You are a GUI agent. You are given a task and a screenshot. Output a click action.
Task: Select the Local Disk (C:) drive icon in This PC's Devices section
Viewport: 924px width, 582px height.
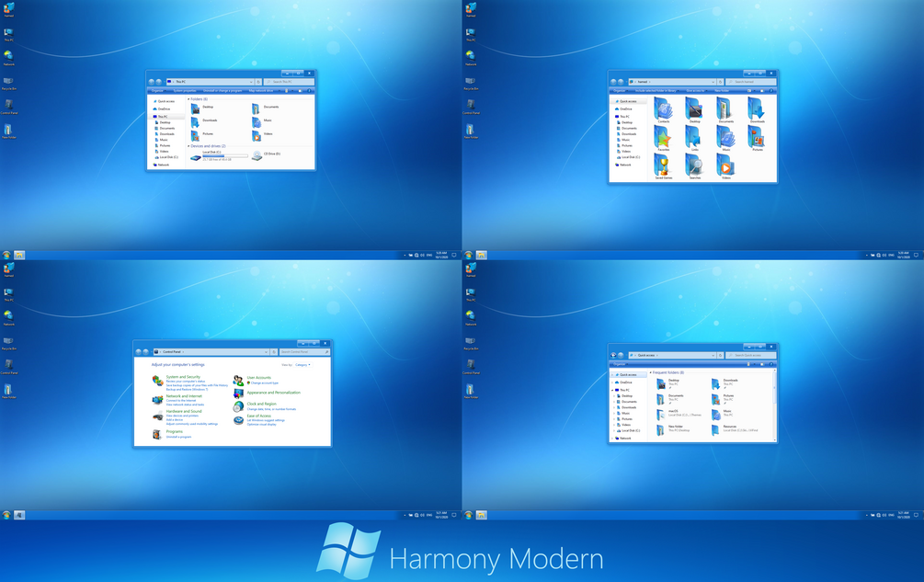click(x=196, y=158)
